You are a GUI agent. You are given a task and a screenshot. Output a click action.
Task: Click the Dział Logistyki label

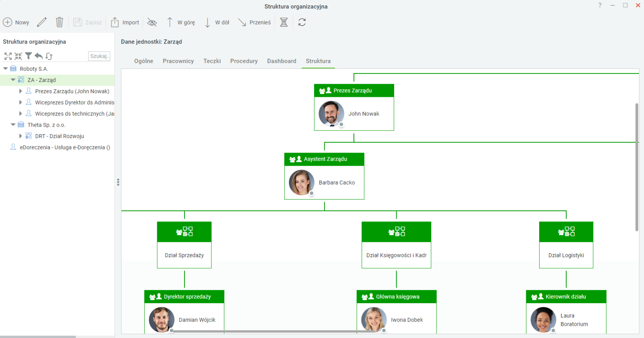[566, 255]
